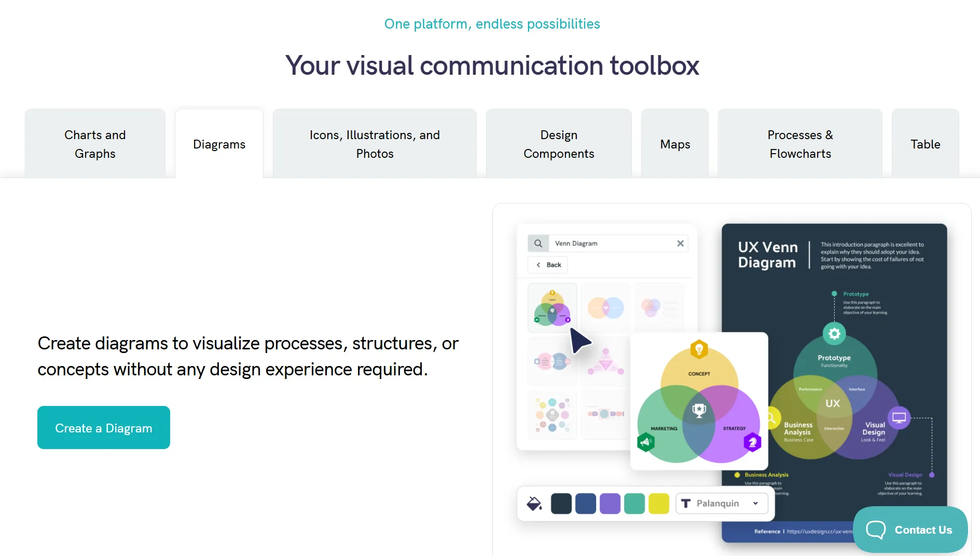This screenshot has width=980, height=556.
Task: Click the magnifier icon beside Venn Diagram
Action: (538, 243)
